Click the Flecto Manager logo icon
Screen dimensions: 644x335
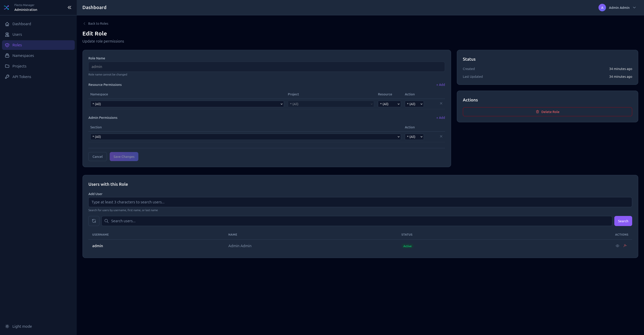click(x=7, y=8)
